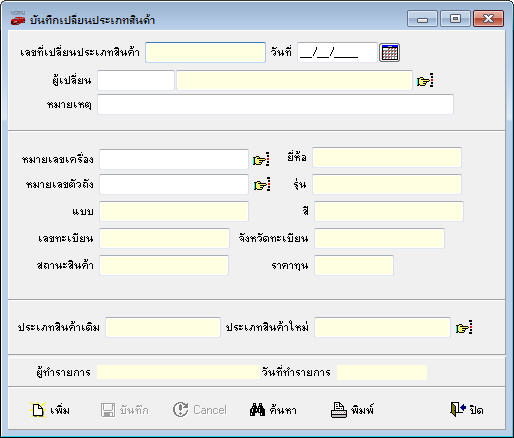Open lookup icon for หมายเลขตัวถัง
The image size is (514, 438).
[262, 185]
